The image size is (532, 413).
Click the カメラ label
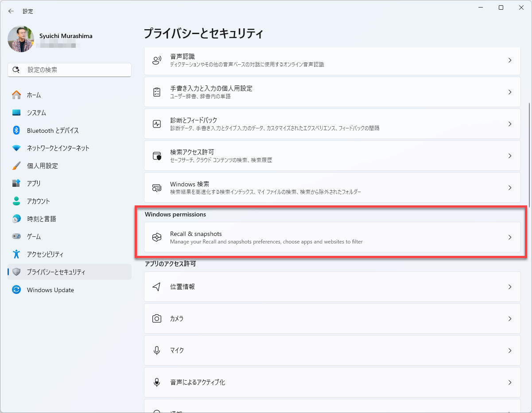coord(177,319)
